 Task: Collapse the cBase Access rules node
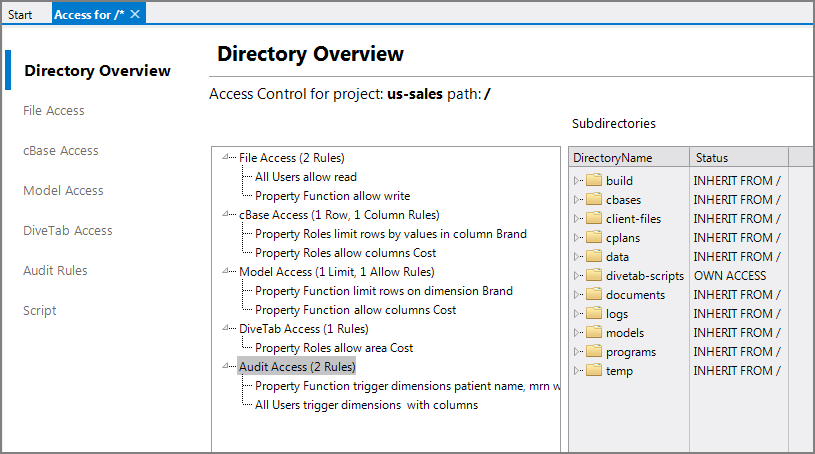point(226,214)
